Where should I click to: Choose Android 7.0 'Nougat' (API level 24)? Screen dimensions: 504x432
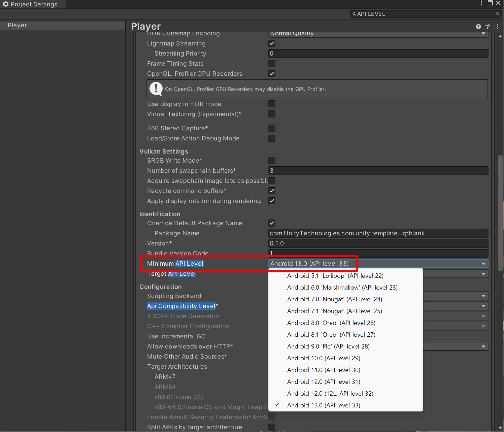334,299
